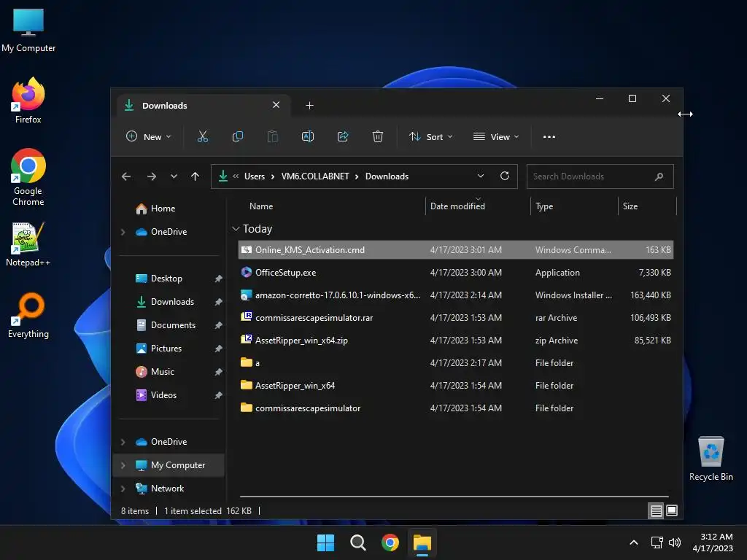Select Everything search desktop icon
The height and width of the screenshot is (560, 747).
[28, 315]
